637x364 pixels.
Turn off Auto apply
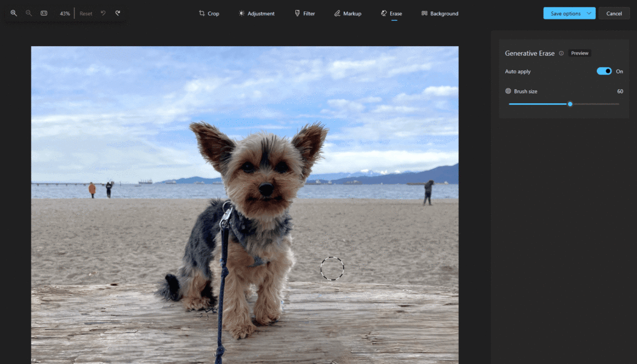[604, 71]
